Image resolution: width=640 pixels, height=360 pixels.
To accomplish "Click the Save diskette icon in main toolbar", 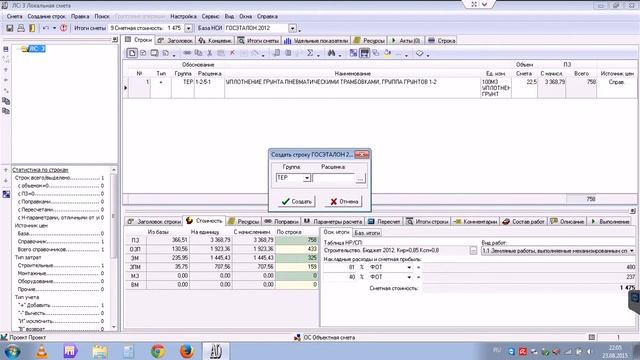I will click(x=9, y=28).
